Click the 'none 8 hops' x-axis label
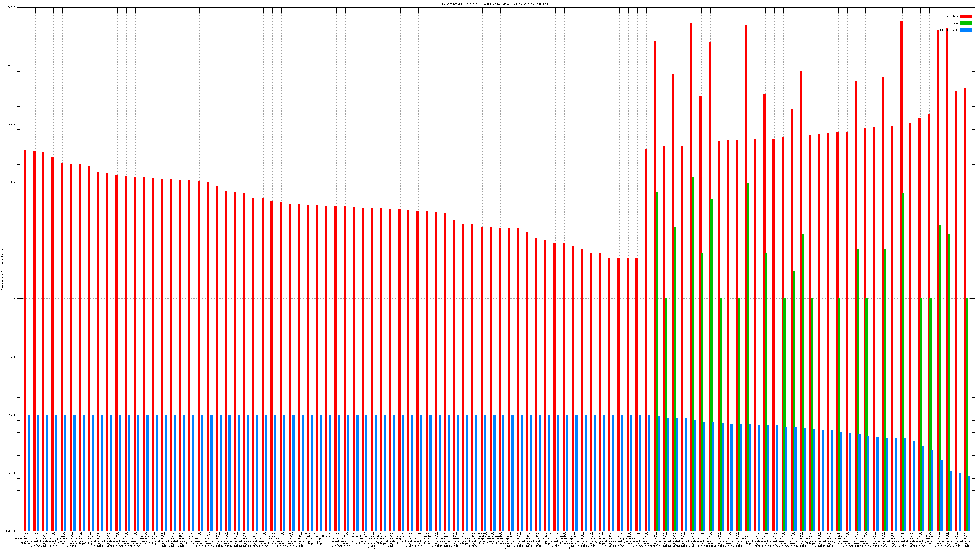 (327, 535)
